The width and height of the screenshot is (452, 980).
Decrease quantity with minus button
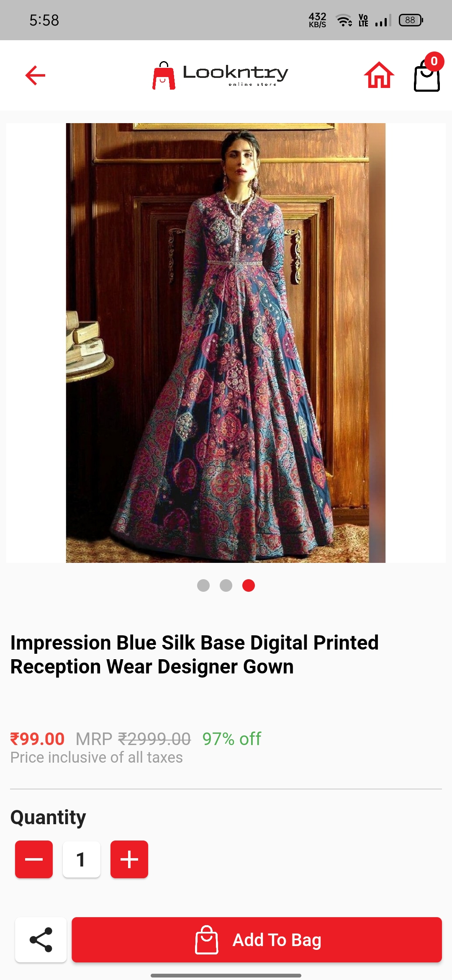[x=34, y=859]
